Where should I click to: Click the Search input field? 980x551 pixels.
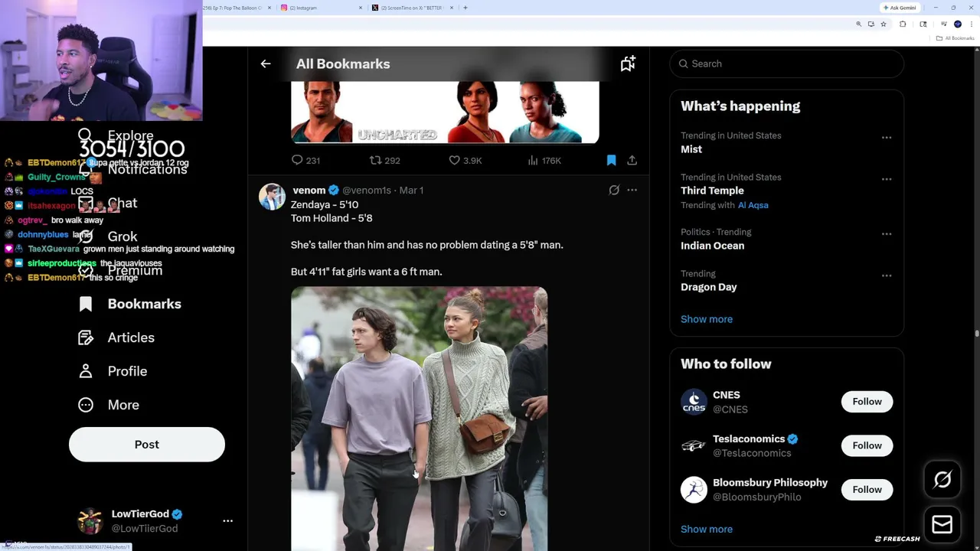tap(786, 64)
